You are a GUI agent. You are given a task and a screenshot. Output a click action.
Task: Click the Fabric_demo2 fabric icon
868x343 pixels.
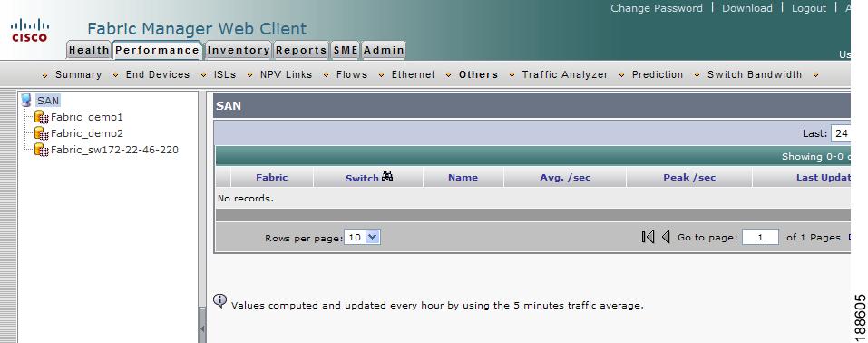click(42, 133)
